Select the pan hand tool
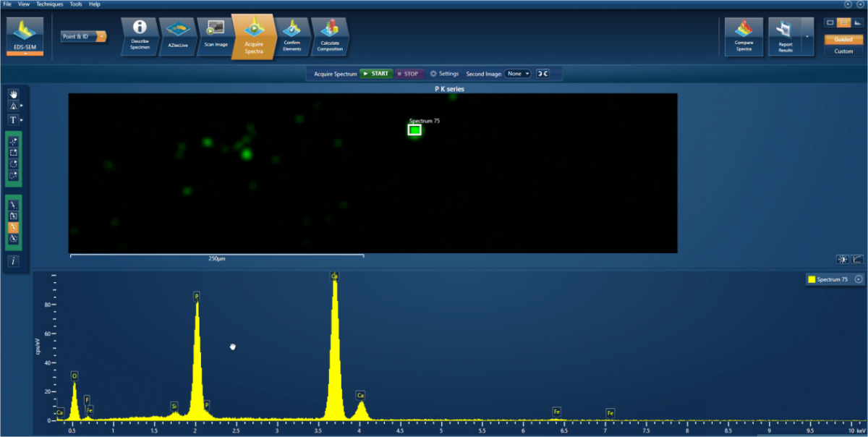This screenshot has height=437, width=868. pyautogui.click(x=13, y=95)
